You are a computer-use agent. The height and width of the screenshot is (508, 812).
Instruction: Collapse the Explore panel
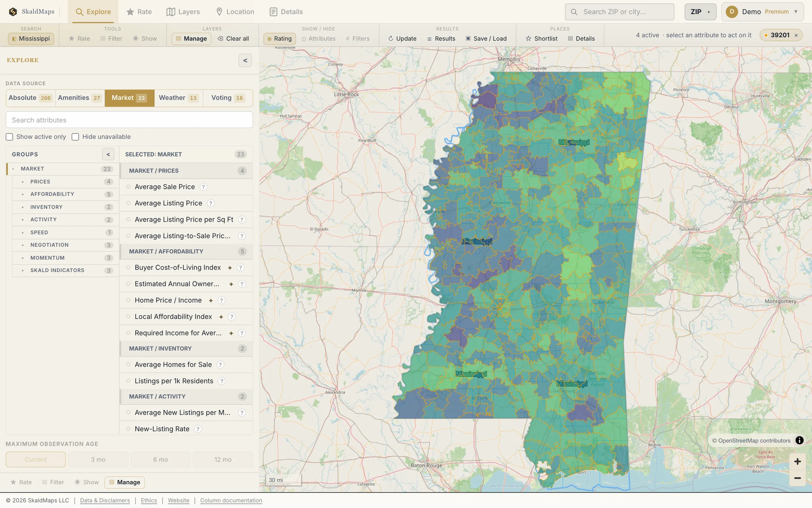(245, 61)
